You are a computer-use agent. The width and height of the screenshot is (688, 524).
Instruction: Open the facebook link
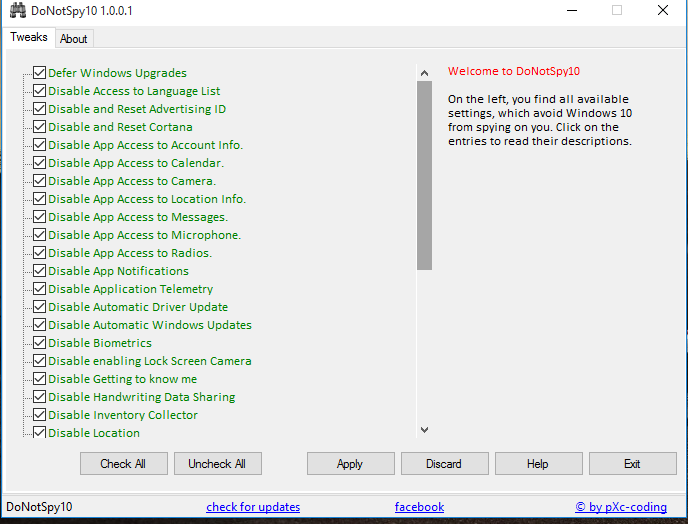pyautogui.click(x=419, y=507)
